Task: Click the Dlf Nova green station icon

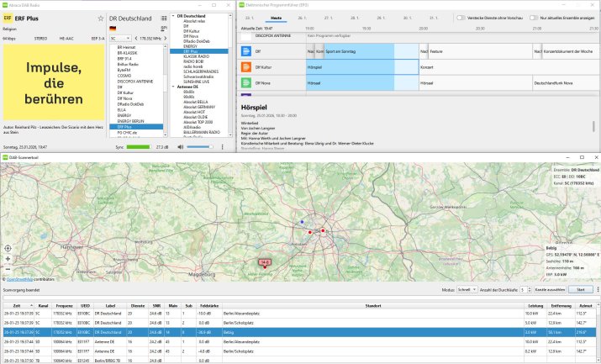Action: (245, 82)
